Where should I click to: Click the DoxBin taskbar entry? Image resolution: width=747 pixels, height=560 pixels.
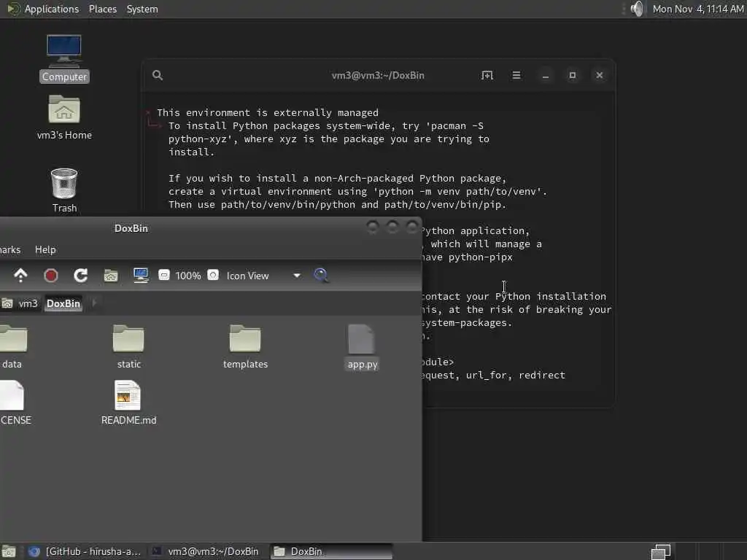point(331,551)
